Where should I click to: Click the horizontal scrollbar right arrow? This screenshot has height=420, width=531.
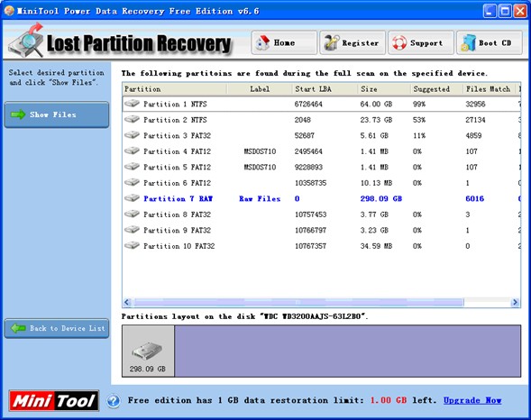pyautogui.click(x=515, y=302)
